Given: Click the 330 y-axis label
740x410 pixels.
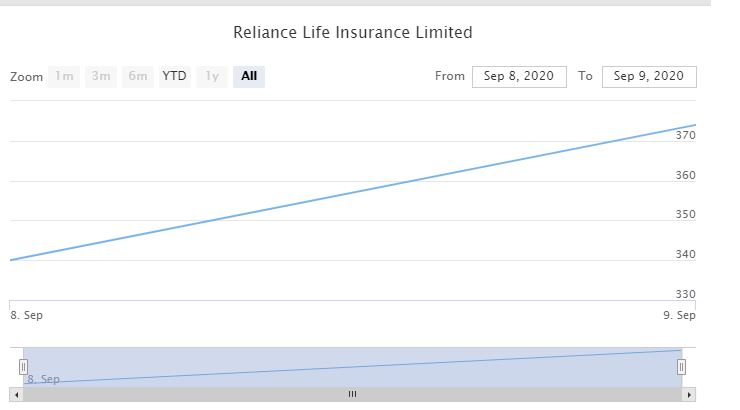Looking at the screenshot, I should (685, 294).
